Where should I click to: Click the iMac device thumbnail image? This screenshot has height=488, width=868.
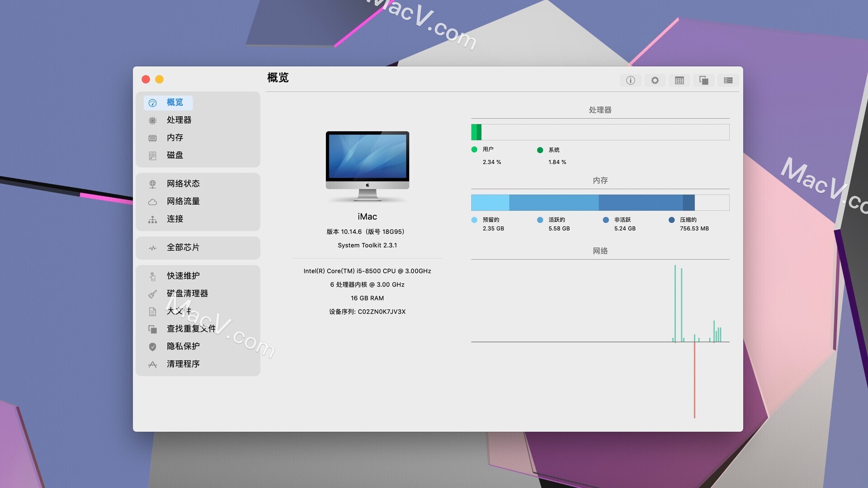[x=367, y=165]
